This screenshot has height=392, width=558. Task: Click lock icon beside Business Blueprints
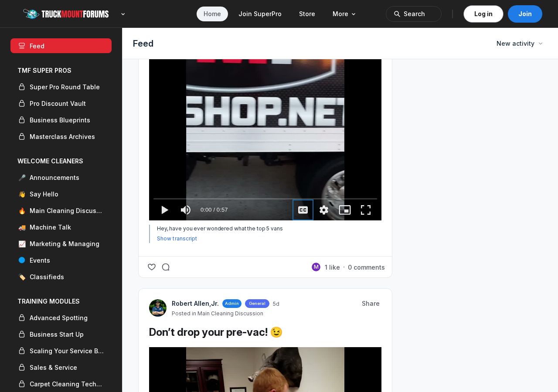(21, 120)
